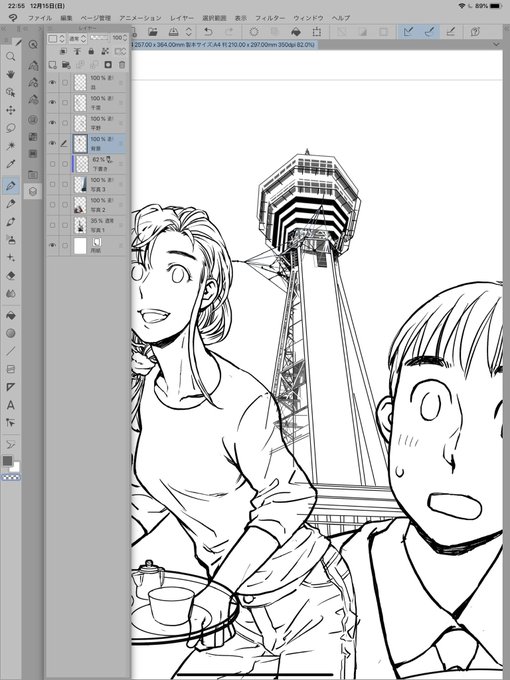The height and width of the screenshot is (680, 510).
Task: Toggle snap to ruler in command bar
Action: click(408, 32)
